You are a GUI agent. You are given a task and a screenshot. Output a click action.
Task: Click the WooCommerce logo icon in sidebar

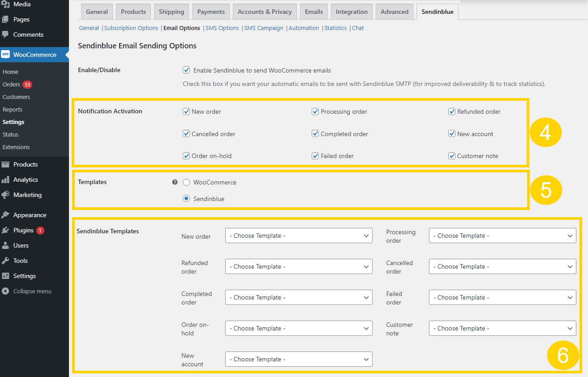(x=5, y=55)
